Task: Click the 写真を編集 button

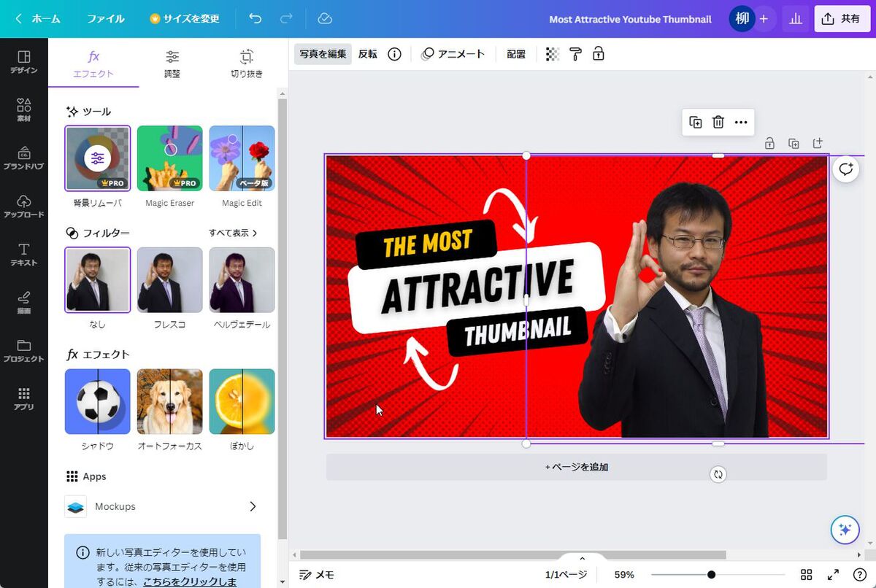Action: (323, 54)
